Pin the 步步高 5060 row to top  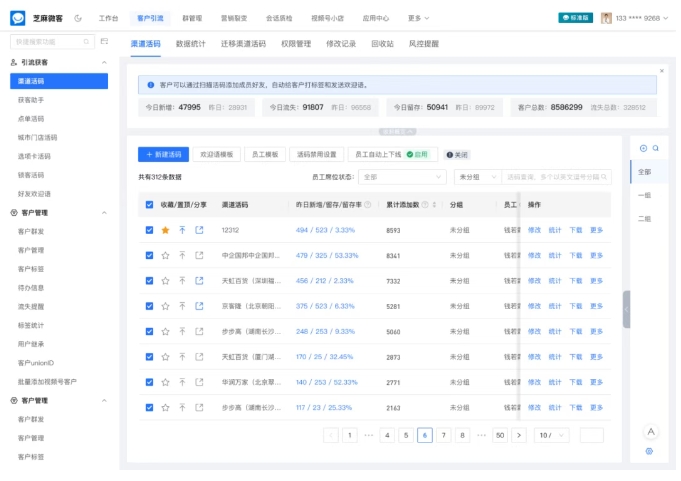[182, 332]
